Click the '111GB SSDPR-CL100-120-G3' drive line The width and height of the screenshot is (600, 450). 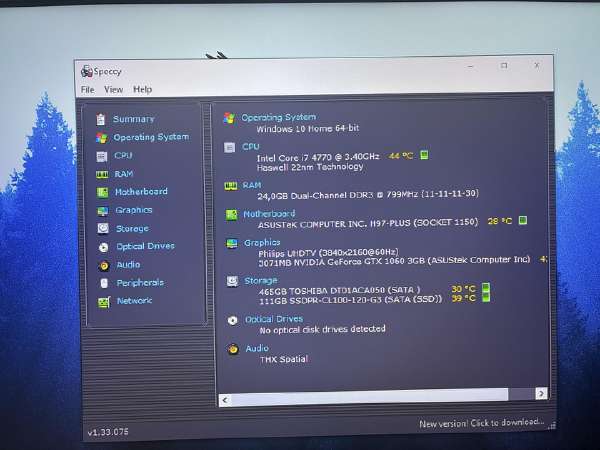(351, 300)
